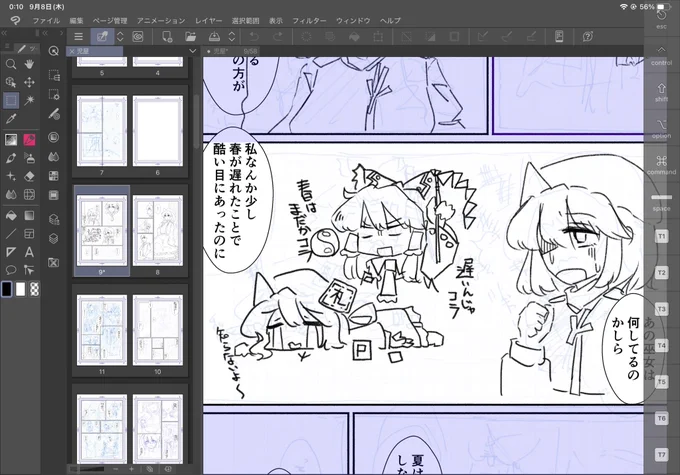
Task: Select the Eyedropper tool
Action: point(11,119)
